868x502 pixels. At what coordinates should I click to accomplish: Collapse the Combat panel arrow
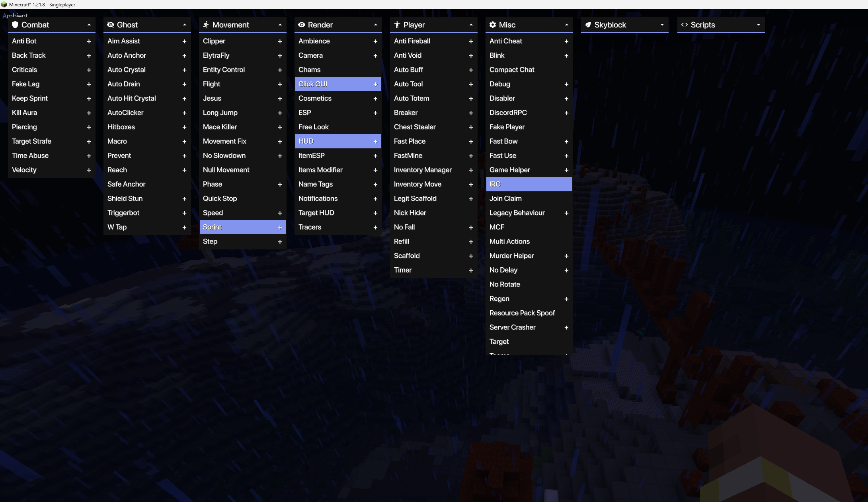click(89, 25)
